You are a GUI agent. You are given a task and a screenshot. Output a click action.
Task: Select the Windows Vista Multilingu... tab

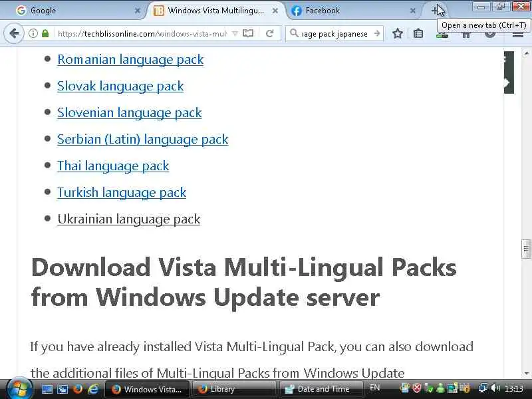pos(215,11)
